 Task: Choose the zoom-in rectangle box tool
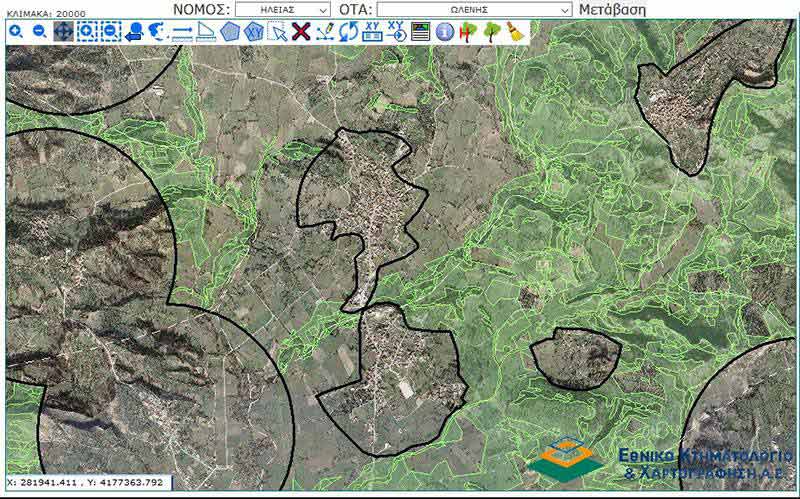[x=87, y=32]
